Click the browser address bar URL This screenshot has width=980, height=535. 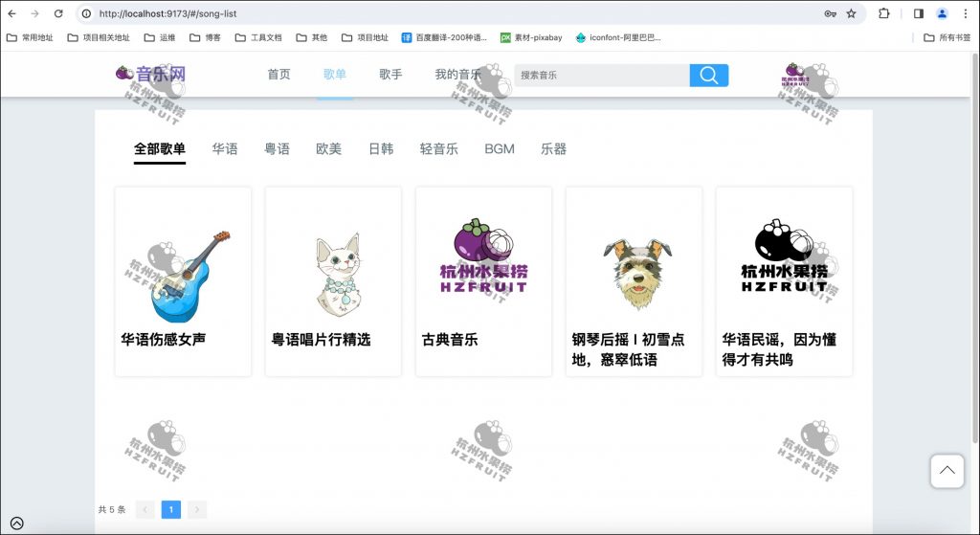[168, 13]
